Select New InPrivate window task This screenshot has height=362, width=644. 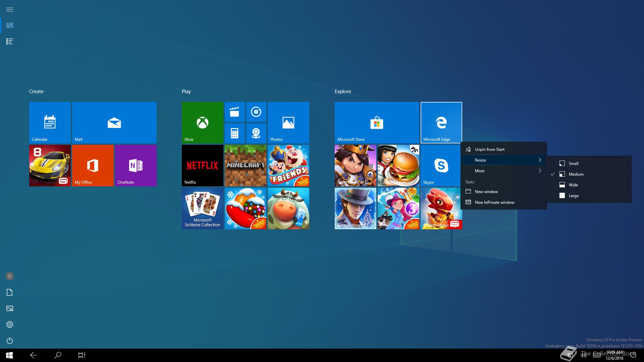494,202
